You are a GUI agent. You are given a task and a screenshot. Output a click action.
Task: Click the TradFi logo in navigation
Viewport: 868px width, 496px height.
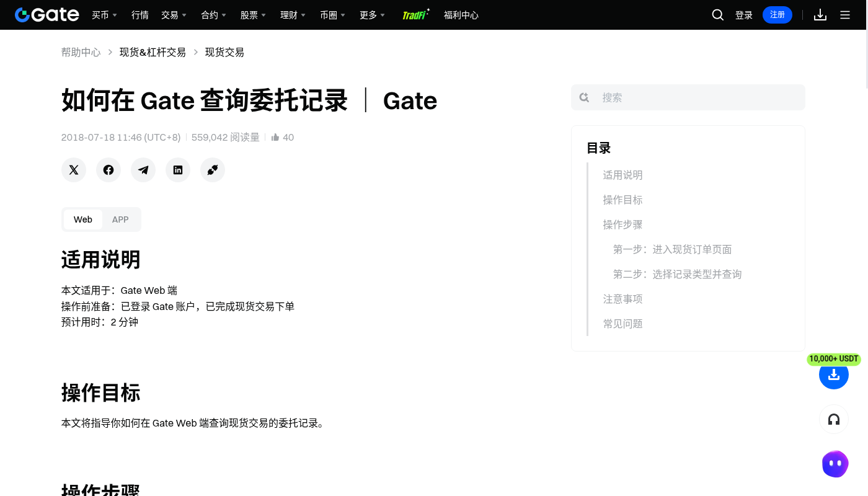416,15
